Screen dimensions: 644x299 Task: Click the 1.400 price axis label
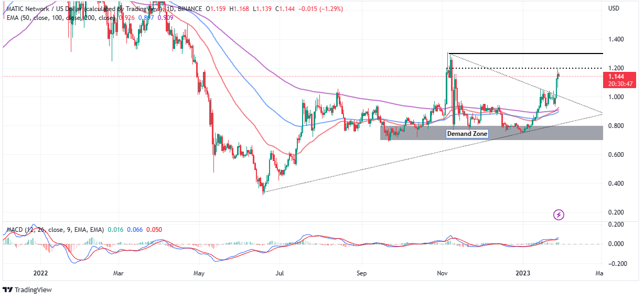pyautogui.click(x=616, y=39)
